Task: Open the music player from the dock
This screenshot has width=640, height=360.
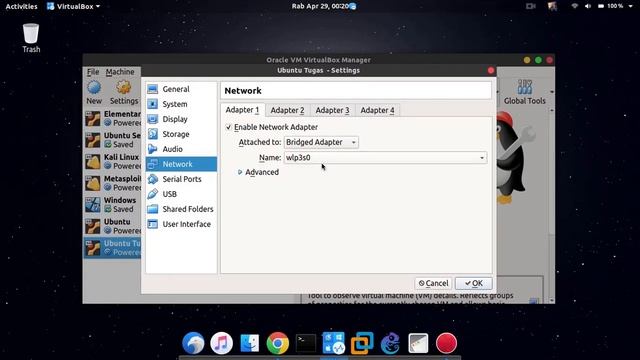Action: pos(221,343)
